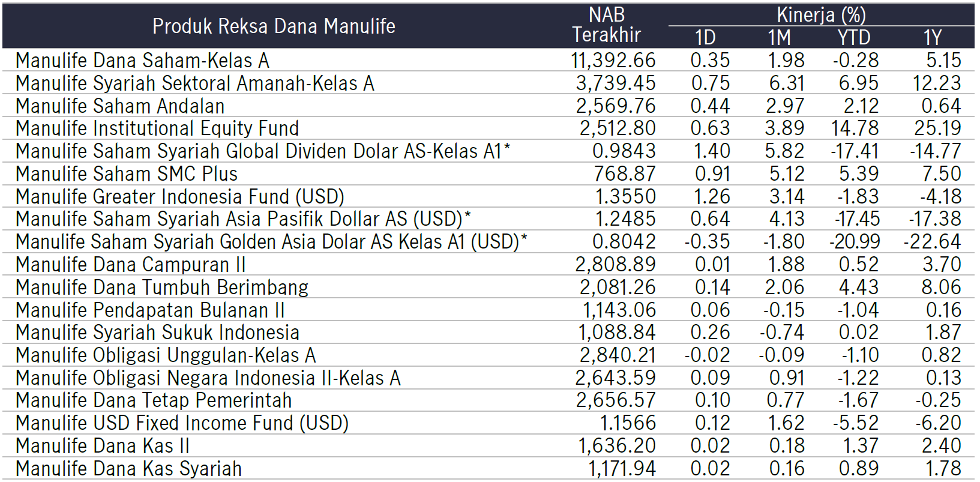Click Manulife Syariah Sukuk Indonesia
Image resolution: width=980 pixels, height=482 pixels.
coord(157,333)
